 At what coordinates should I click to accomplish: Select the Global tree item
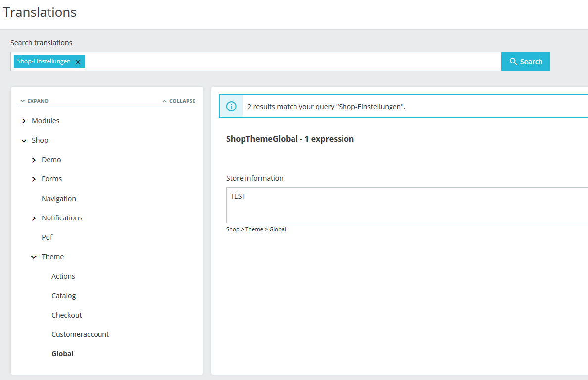[63, 354]
